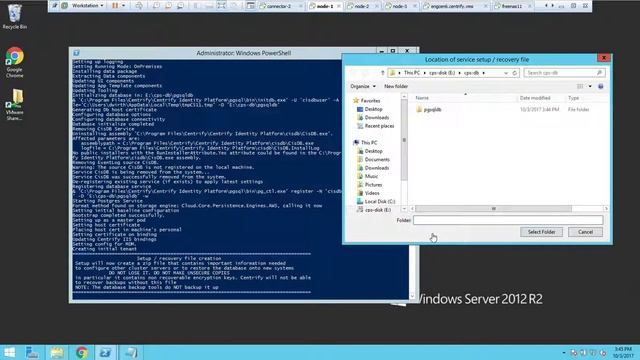This screenshot has width=640, height=360.
Task: Switch to the node-1 VM tab
Action: coord(324,6)
